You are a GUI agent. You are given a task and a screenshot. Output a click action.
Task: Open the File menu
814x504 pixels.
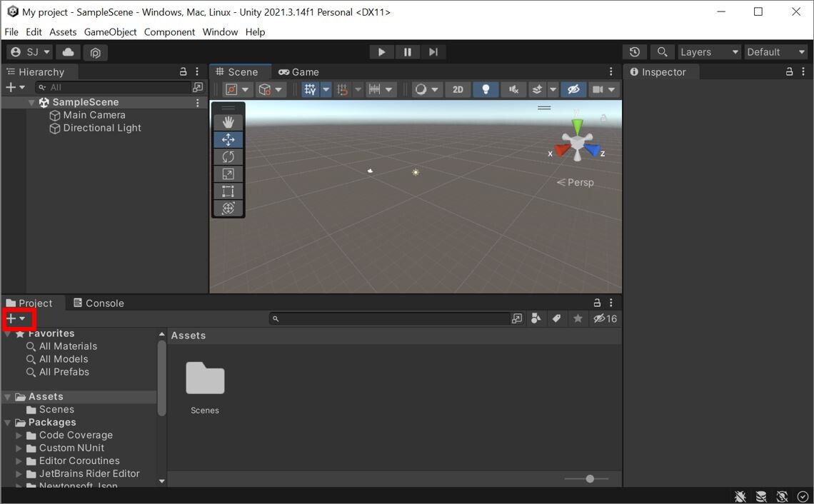pyautogui.click(x=11, y=31)
